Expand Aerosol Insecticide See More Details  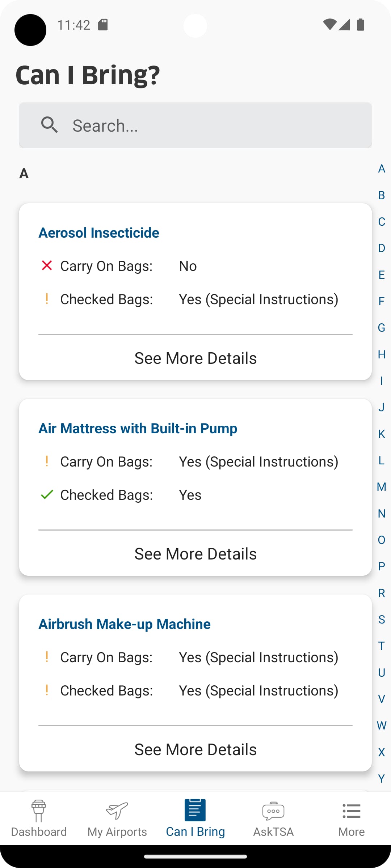coord(195,358)
